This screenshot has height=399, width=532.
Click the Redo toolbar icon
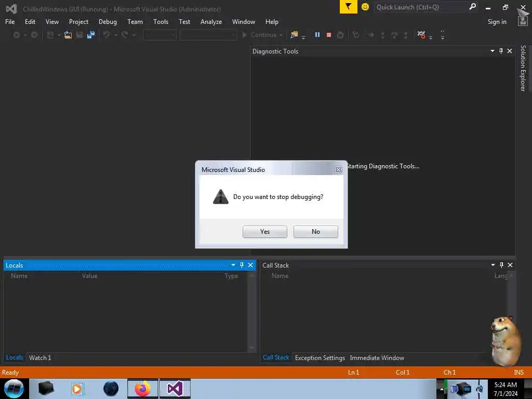point(125,35)
